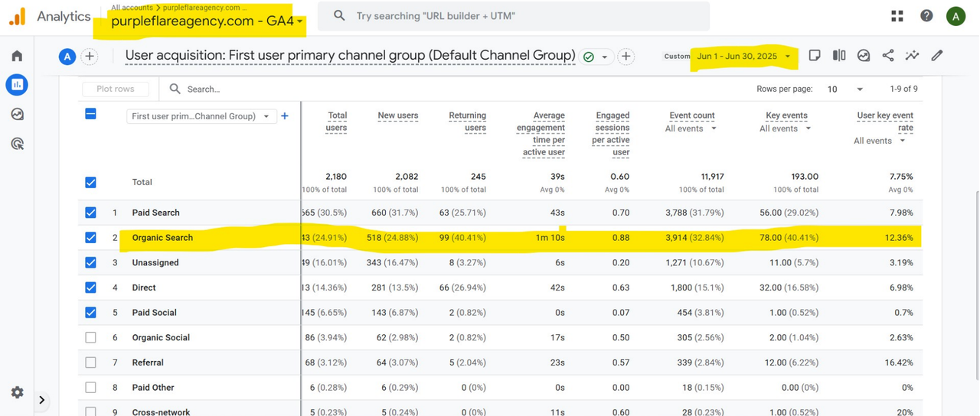This screenshot has height=416, width=980.
Task: Uncheck the Paid Social row checkbox
Action: [90, 312]
